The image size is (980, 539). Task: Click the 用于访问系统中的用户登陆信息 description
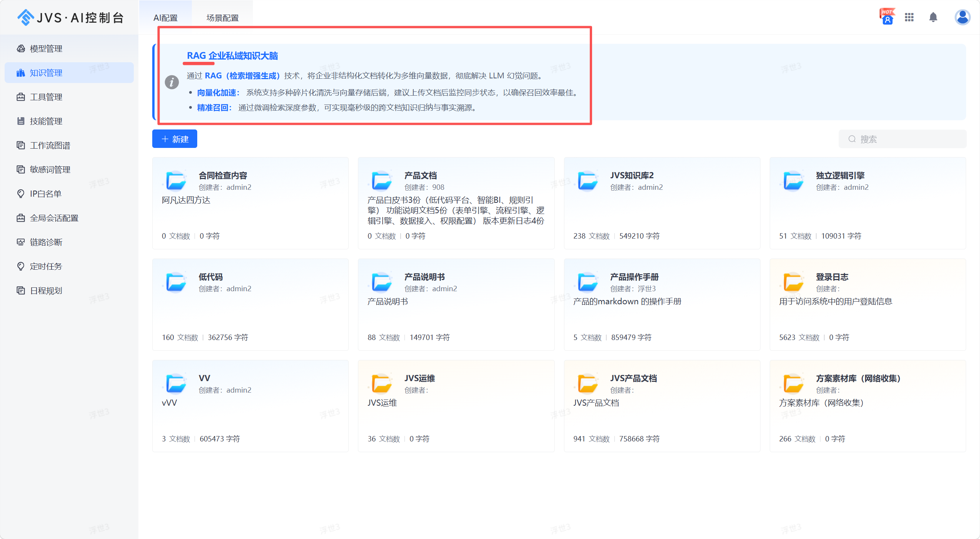pyautogui.click(x=835, y=301)
